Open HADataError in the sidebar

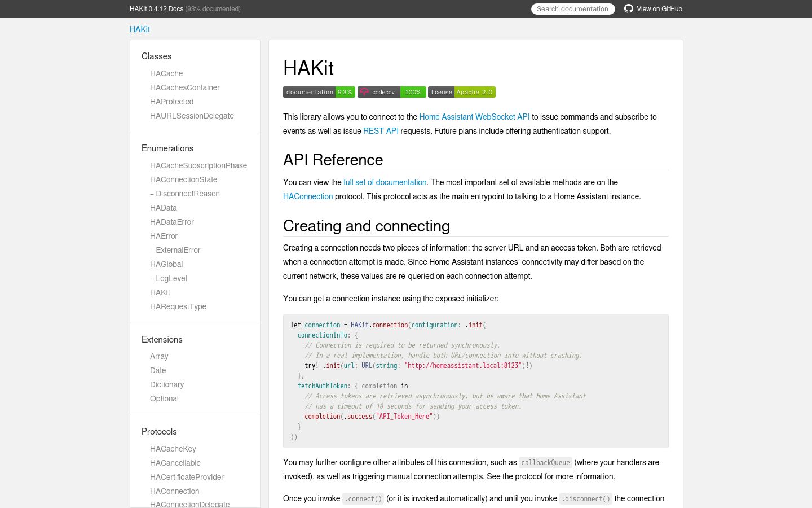click(x=172, y=222)
